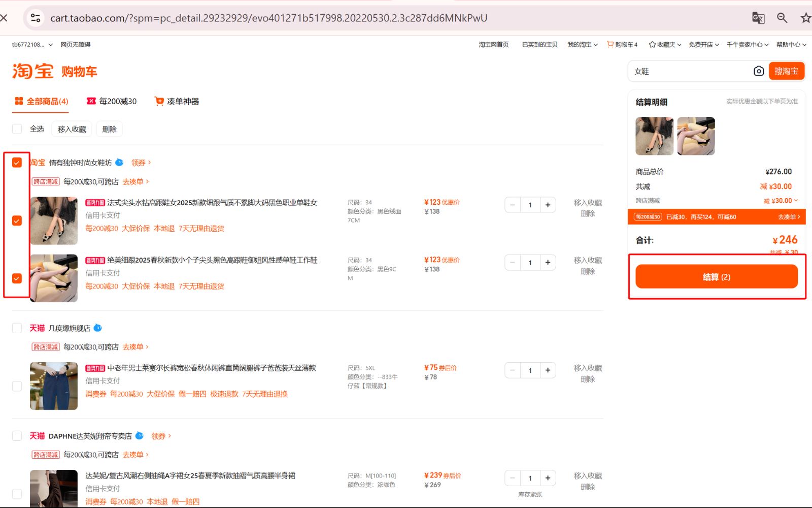Open the 凑单神器 tab
Image resolution: width=812 pixels, height=508 pixels.
(x=177, y=101)
